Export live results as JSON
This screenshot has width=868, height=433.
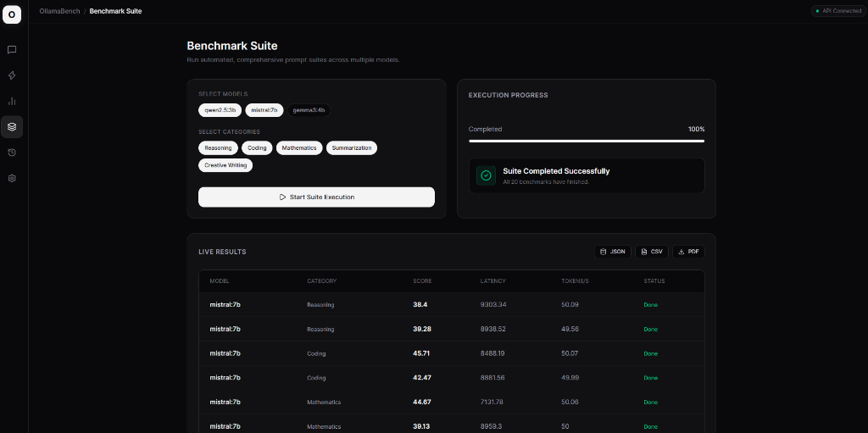(x=612, y=252)
